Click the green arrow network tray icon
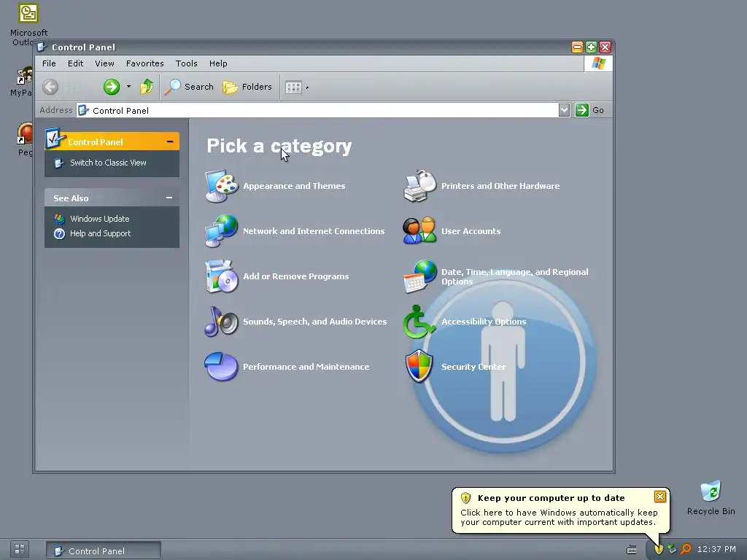The width and height of the screenshot is (747, 560). pos(672,549)
